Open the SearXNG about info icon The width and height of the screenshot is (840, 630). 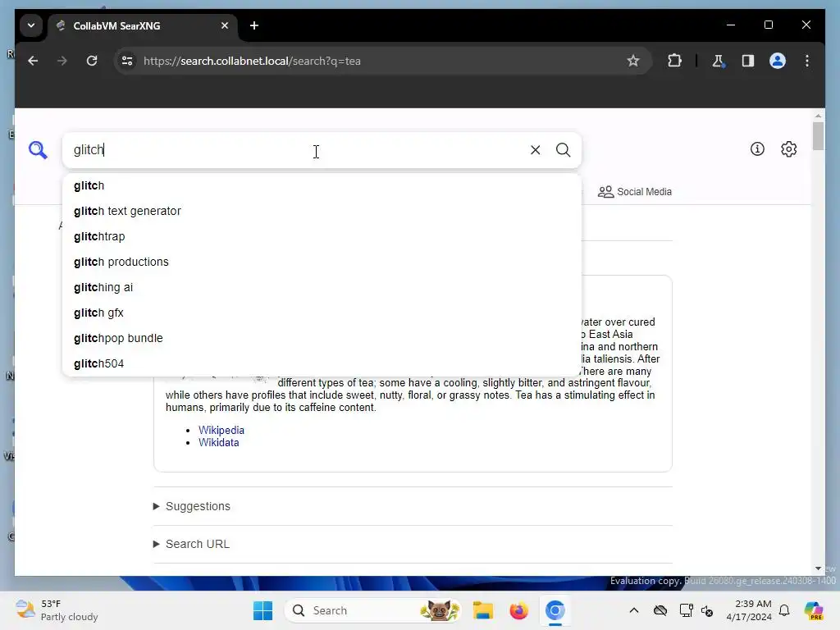tap(757, 149)
